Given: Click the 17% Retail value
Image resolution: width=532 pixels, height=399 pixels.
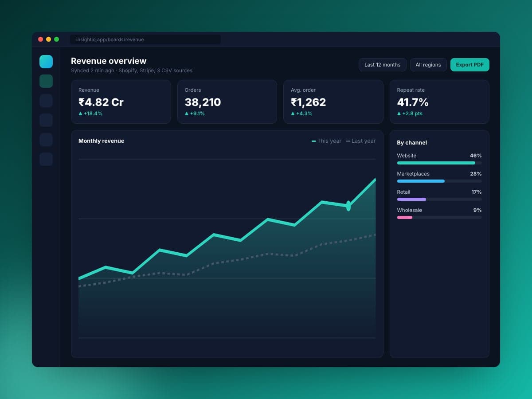Looking at the screenshot, I should [x=477, y=192].
